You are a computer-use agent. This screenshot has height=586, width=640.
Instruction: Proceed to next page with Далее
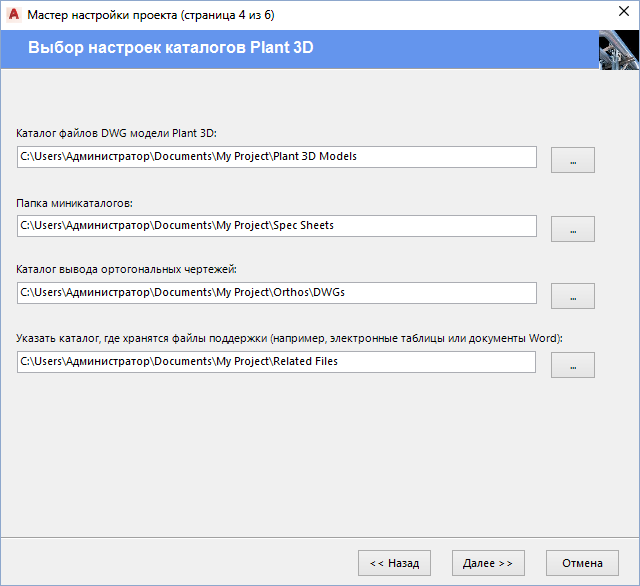point(488,563)
